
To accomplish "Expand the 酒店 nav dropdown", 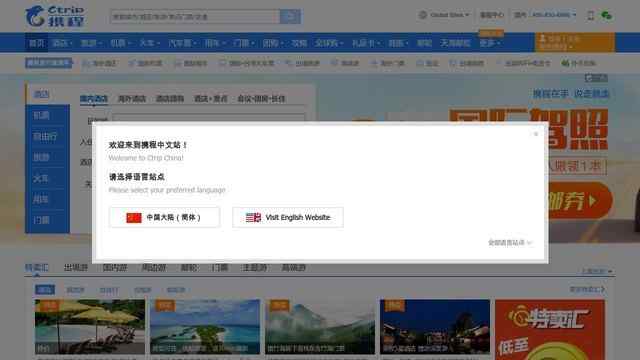I will pos(62,43).
